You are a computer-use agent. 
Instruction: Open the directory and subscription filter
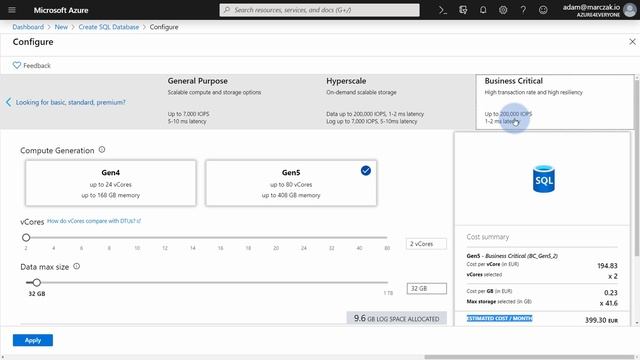463,10
